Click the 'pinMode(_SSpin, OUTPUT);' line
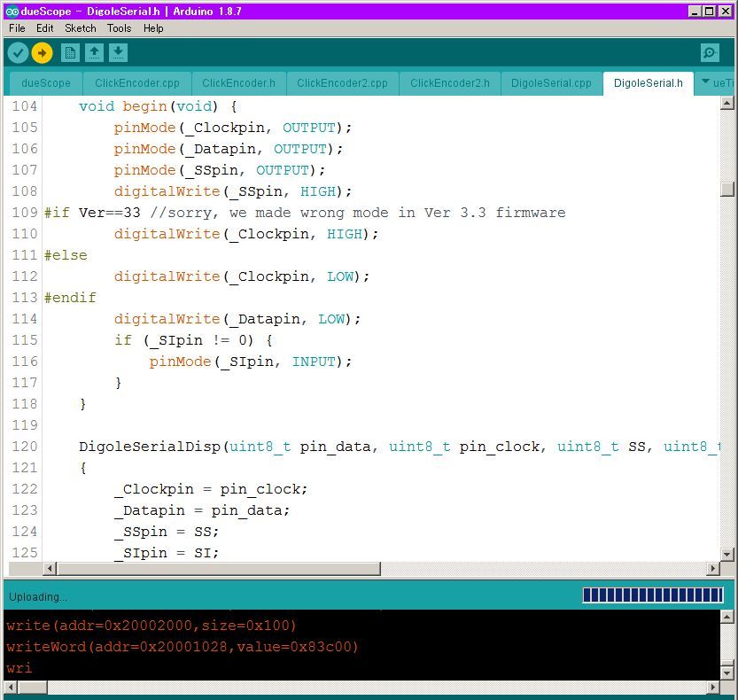Image resolution: width=738 pixels, height=700 pixels. 220,170
